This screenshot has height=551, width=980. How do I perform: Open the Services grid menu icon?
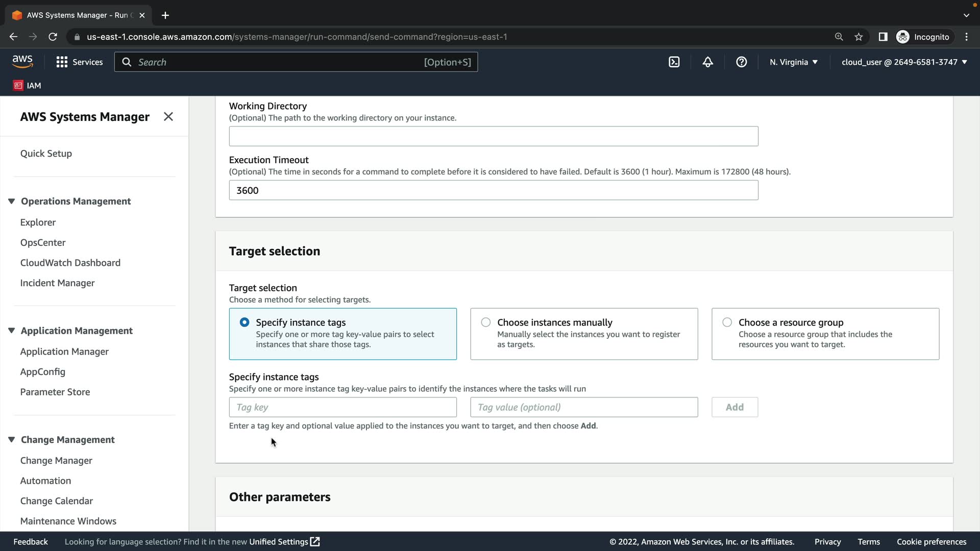pyautogui.click(x=62, y=62)
